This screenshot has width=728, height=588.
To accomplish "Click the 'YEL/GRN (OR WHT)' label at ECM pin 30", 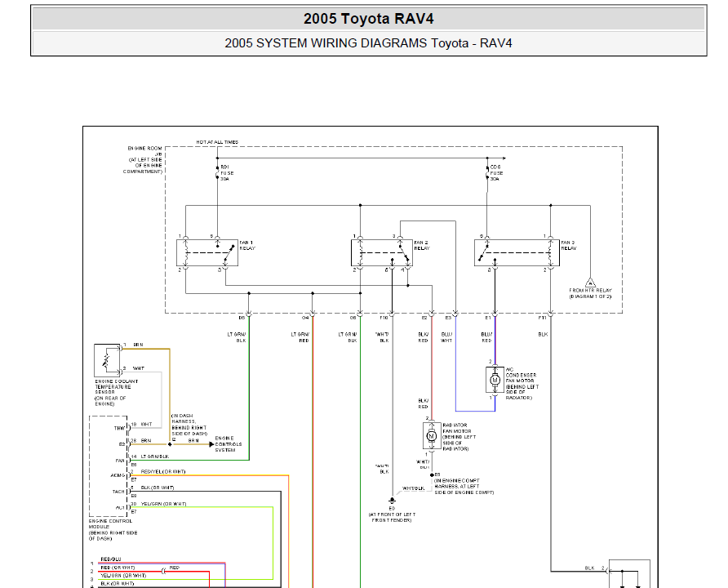I will tap(163, 504).
